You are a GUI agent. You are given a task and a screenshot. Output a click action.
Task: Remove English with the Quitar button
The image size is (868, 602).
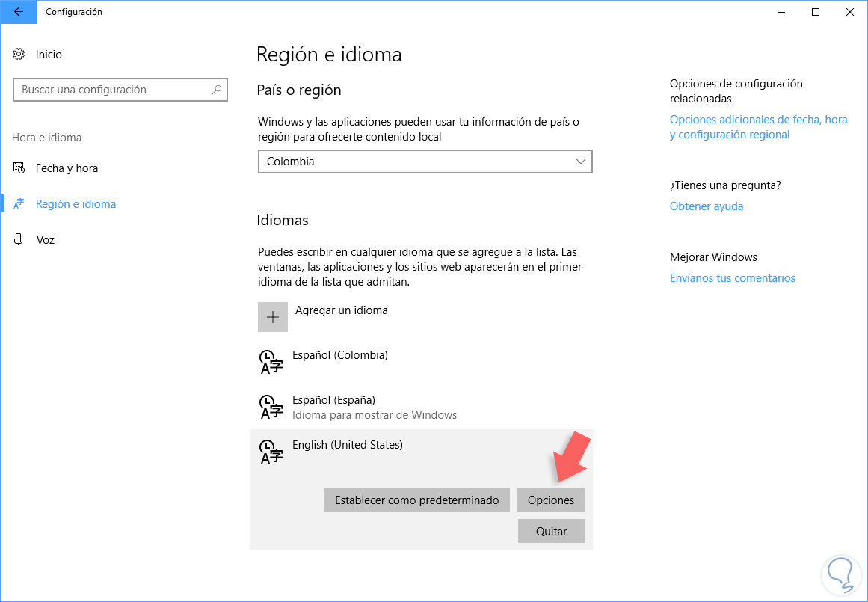tap(551, 531)
